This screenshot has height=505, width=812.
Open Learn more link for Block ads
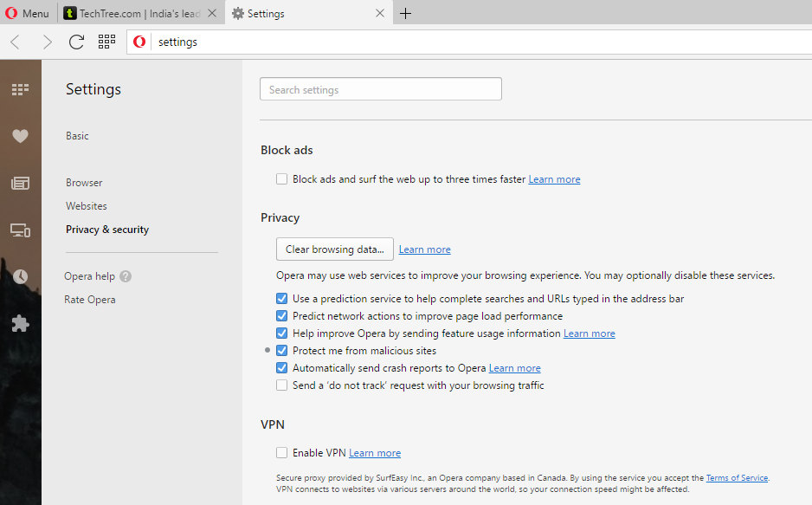[554, 179]
